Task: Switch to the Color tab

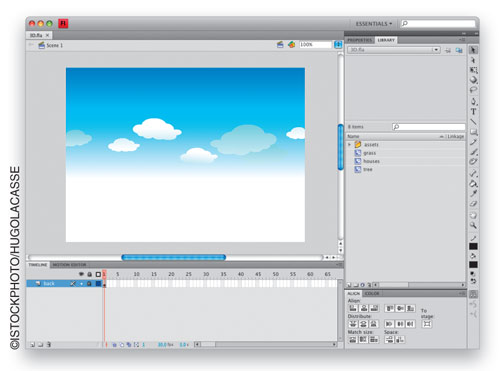Action: (x=372, y=293)
